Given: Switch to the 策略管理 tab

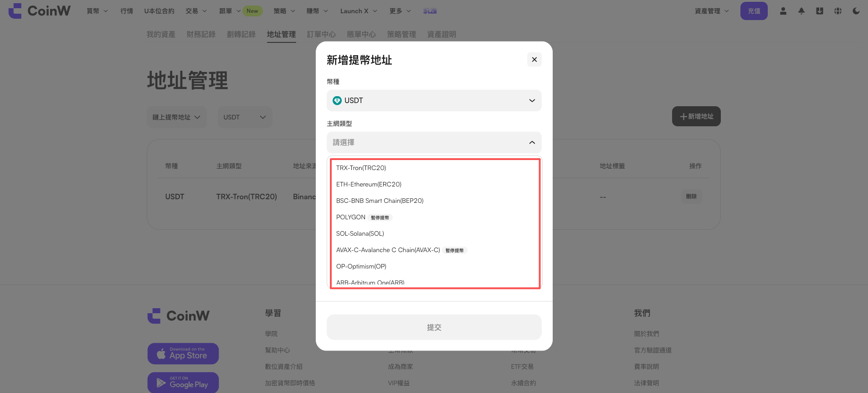Looking at the screenshot, I should tap(401, 34).
